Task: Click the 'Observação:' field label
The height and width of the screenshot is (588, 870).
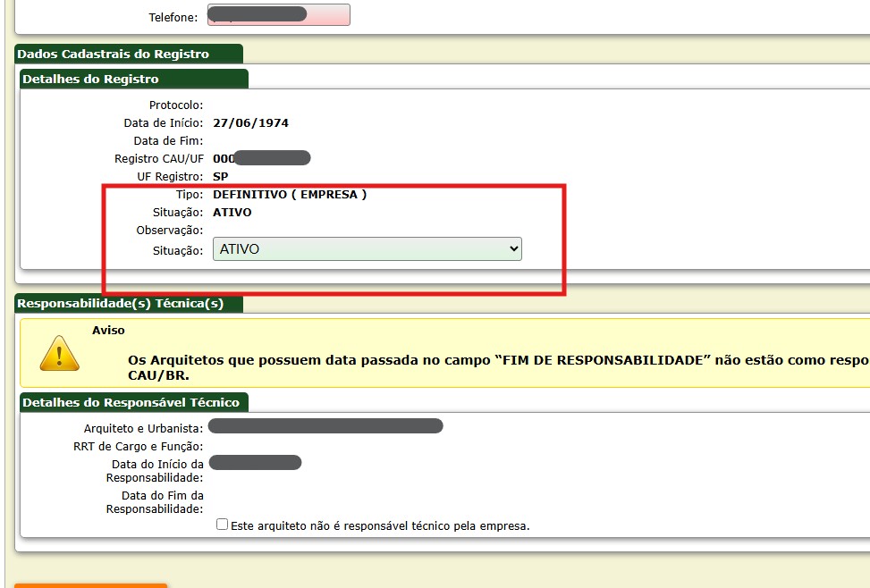Action: [169, 231]
